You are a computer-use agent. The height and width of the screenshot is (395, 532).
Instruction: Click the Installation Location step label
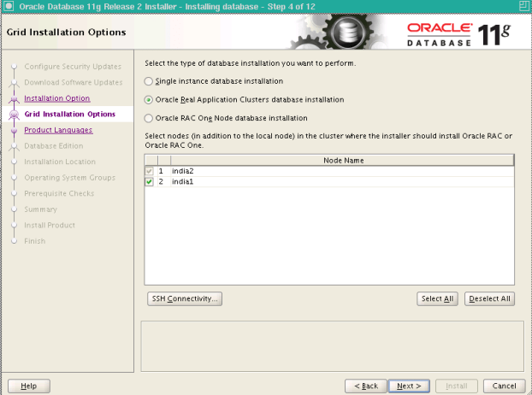(x=60, y=162)
